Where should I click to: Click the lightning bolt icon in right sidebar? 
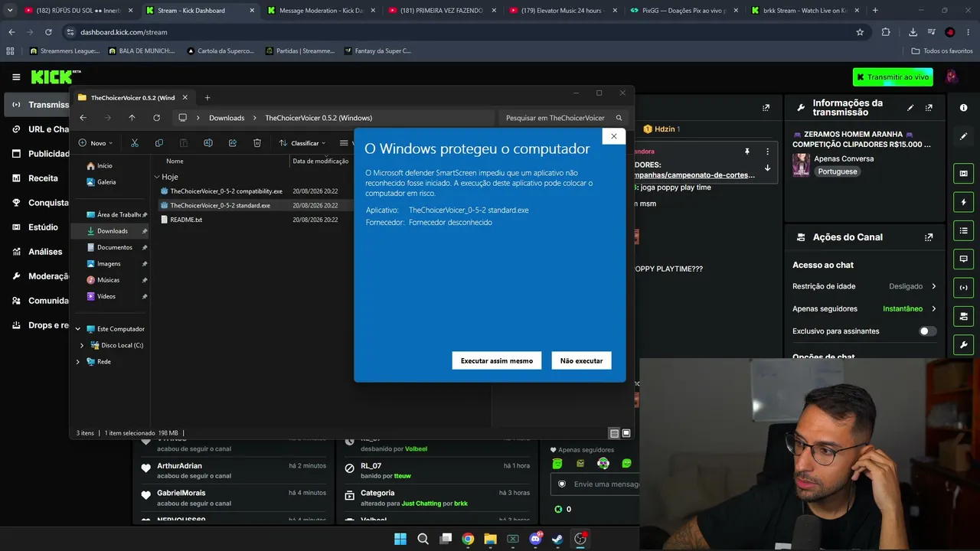point(964,202)
